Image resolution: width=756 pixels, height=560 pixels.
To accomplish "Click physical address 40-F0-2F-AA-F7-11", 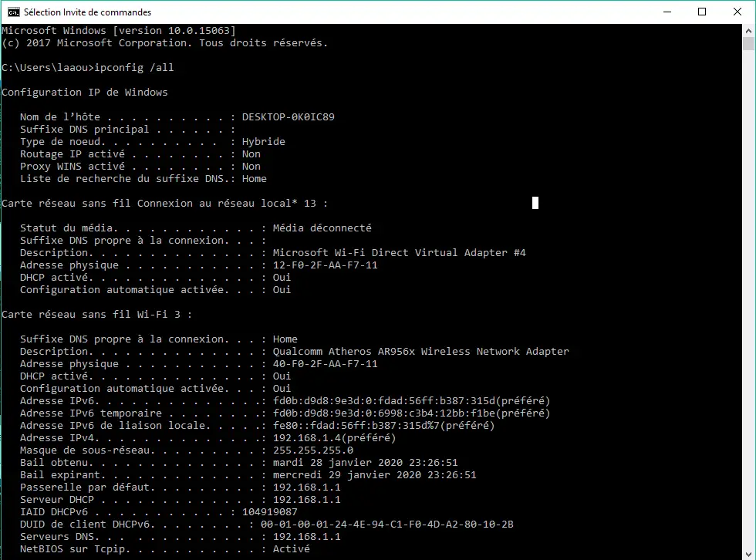I will pyautogui.click(x=325, y=364).
